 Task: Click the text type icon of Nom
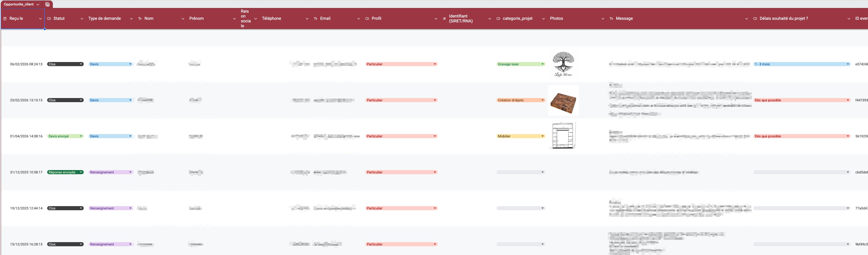tap(140, 19)
